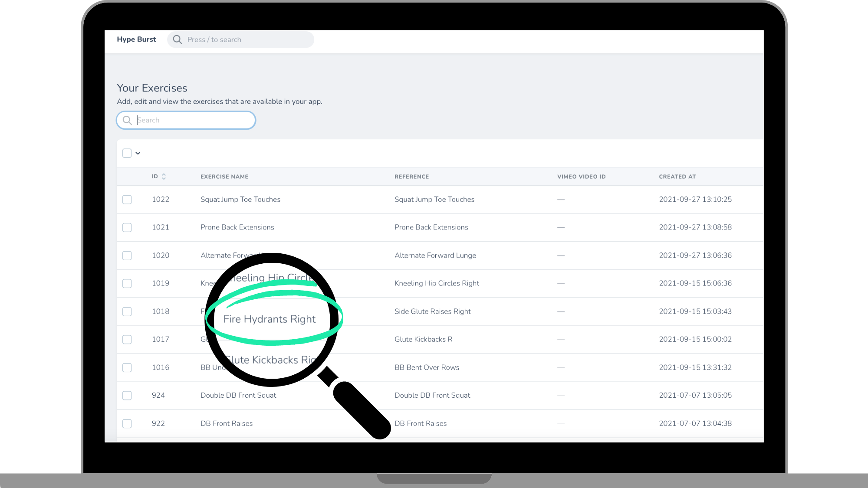Click the global search magnifier icon
The height and width of the screenshot is (488, 868).
pyautogui.click(x=178, y=39)
